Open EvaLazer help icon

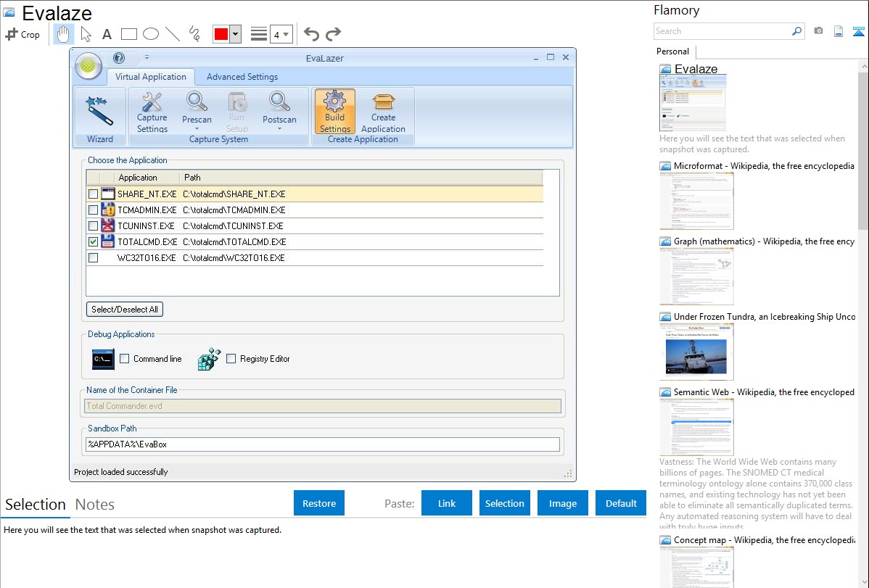click(119, 57)
